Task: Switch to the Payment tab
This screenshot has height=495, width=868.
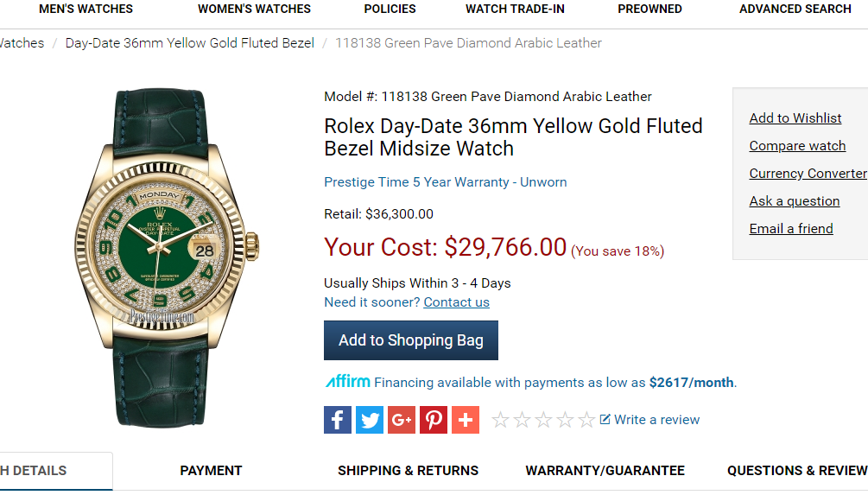Action: point(211,471)
